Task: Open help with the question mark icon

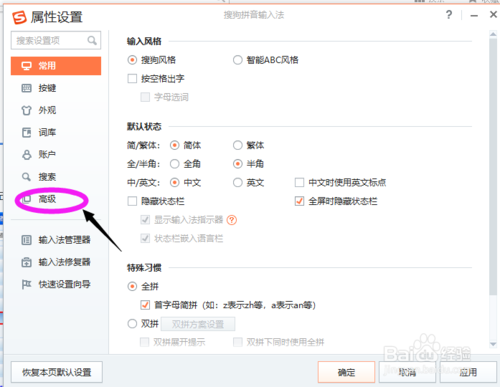Action: pos(449,15)
